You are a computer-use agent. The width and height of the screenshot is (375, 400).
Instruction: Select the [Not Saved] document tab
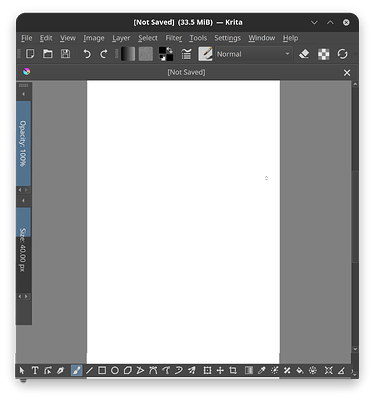(x=187, y=72)
